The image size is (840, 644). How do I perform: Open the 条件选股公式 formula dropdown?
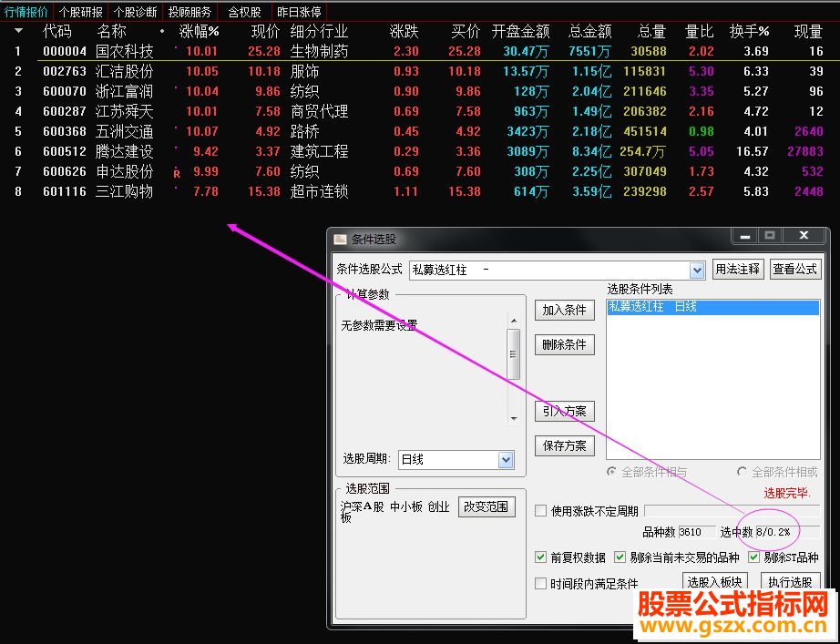point(696,270)
